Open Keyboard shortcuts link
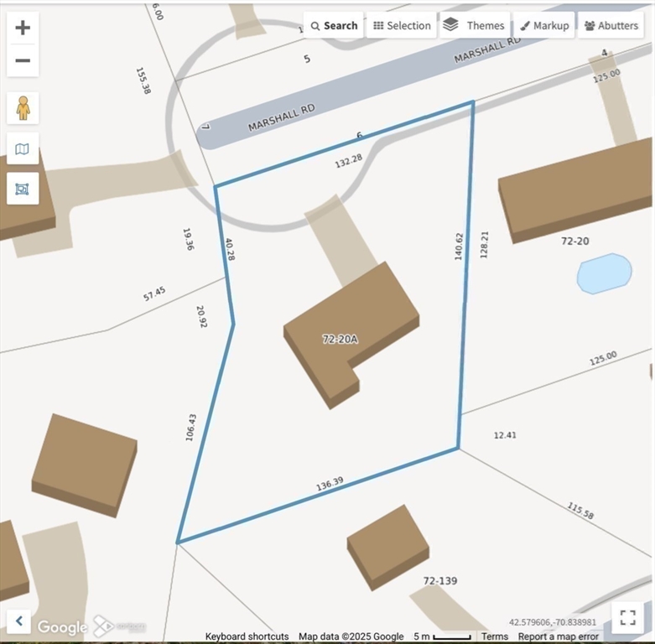The image size is (655, 644). [x=247, y=636]
